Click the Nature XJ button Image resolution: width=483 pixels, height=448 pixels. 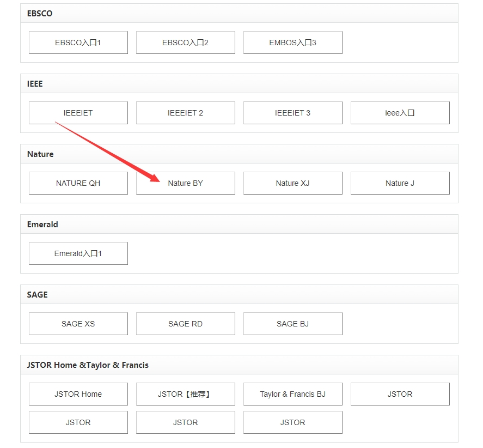tap(292, 183)
